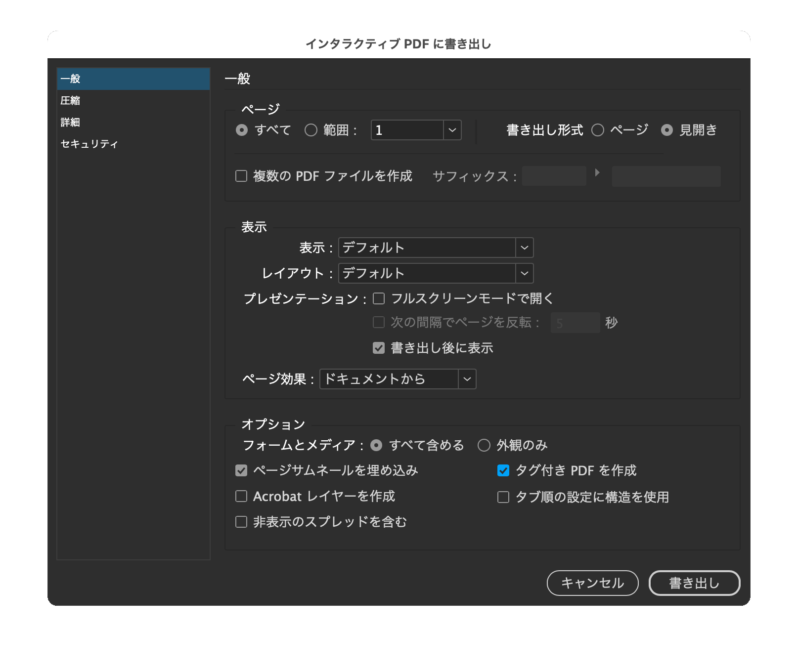Click the page range field containing 1

[407, 130]
